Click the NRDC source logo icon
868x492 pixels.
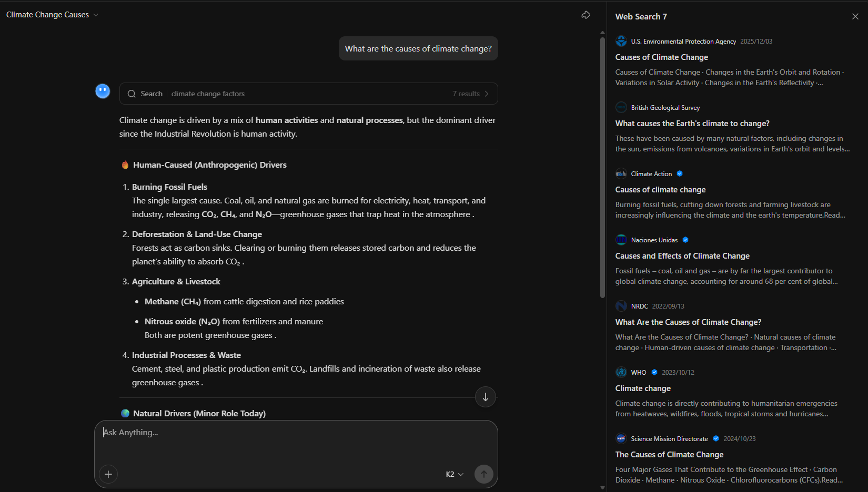[621, 306]
